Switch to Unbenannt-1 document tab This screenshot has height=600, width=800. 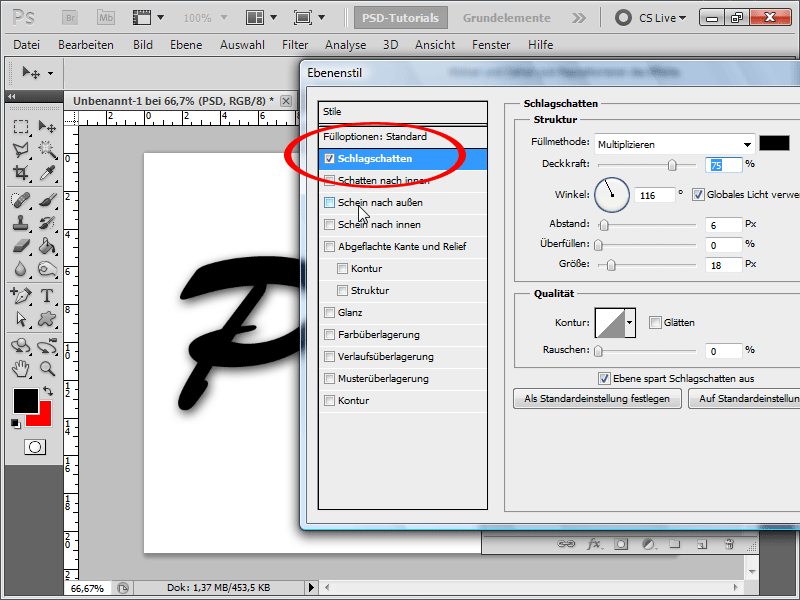(173, 101)
